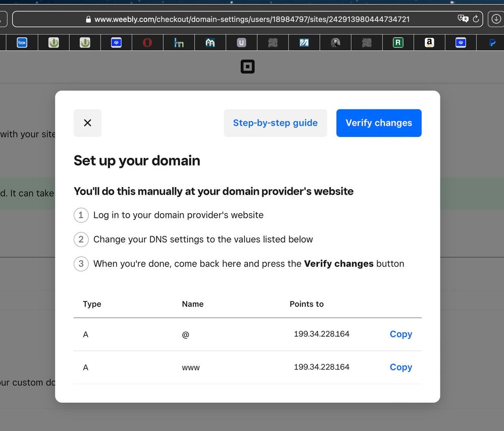Viewport: 504px width, 431px height.
Task: Reload the page using the refresh icon
Action: [x=475, y=19]
